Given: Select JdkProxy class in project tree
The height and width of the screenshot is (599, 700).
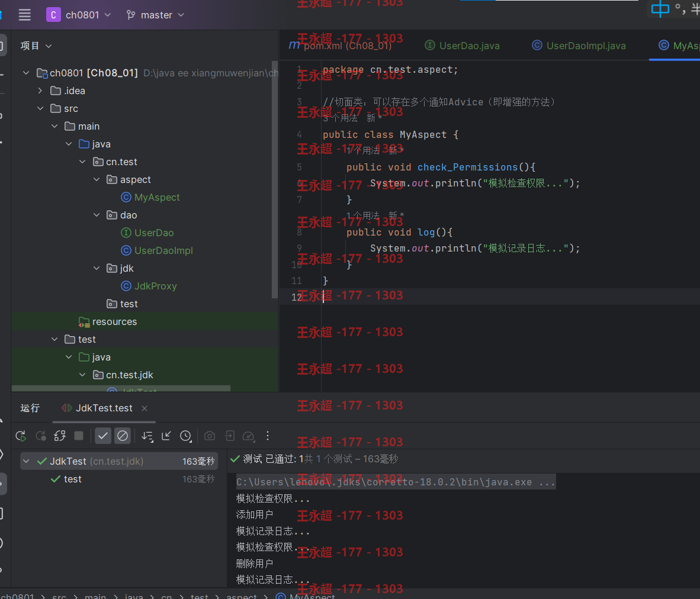Looking at the screenshot, I should (x=149, y=286).
